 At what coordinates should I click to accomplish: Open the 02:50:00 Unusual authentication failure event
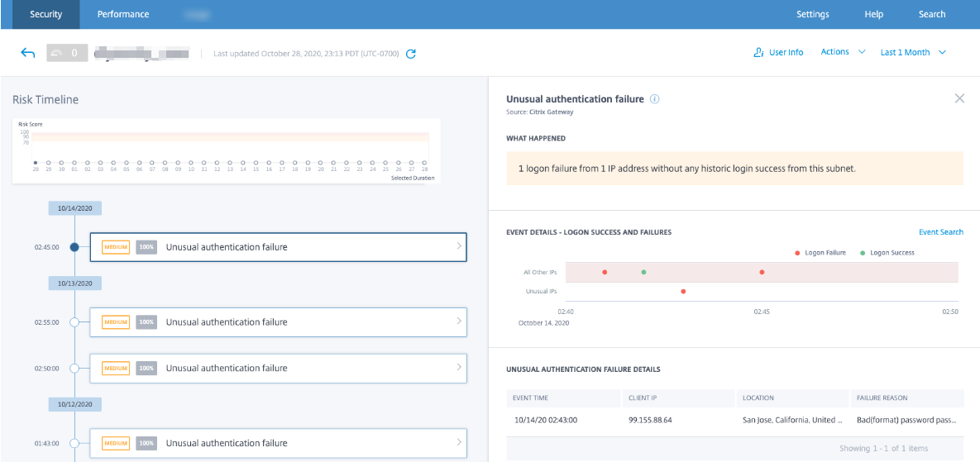[278, 369]
